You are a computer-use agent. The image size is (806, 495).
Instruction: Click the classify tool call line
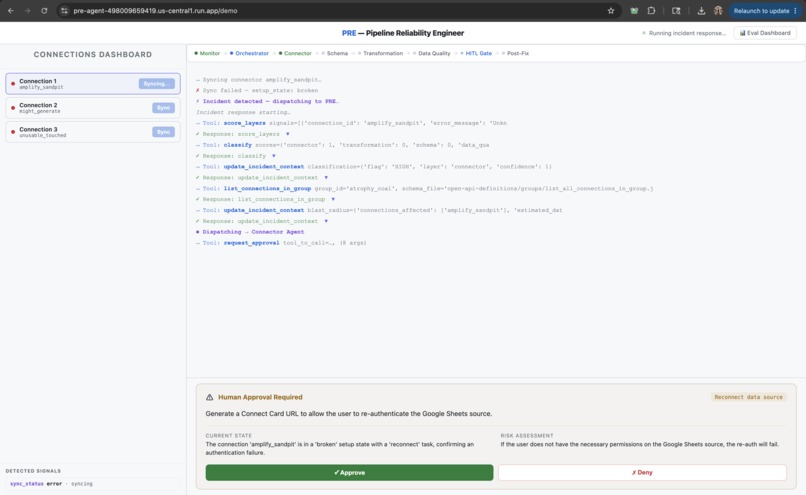[x=342, y=145]
